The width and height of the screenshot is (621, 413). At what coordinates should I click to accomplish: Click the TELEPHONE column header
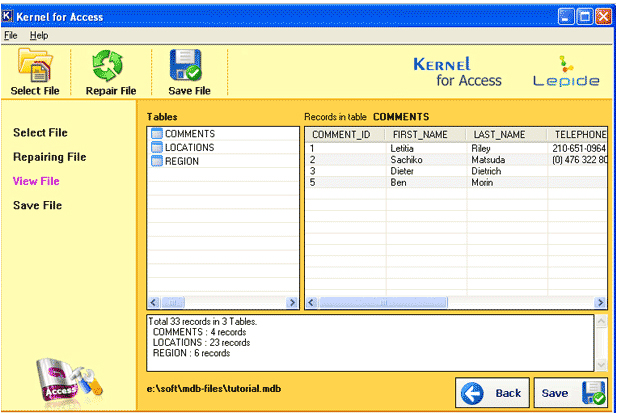[x=577, y=135]
